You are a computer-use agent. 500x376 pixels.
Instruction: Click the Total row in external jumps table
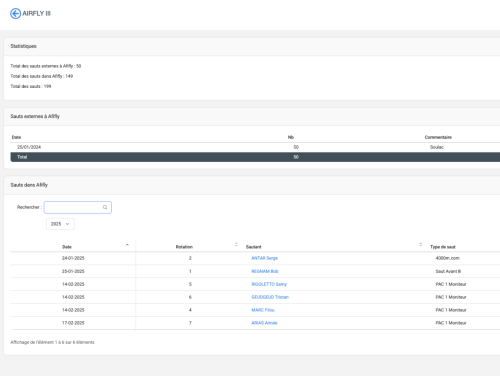[255, 157]
